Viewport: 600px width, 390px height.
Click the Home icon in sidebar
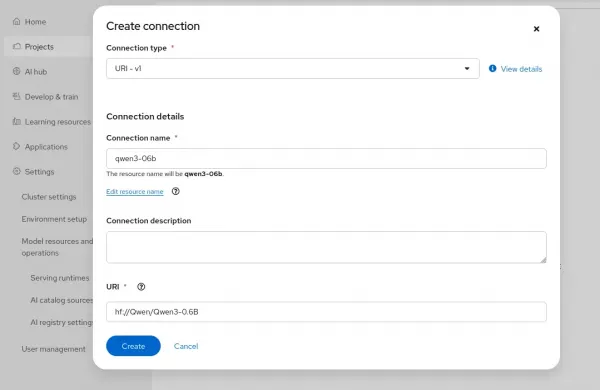point(16,21)
